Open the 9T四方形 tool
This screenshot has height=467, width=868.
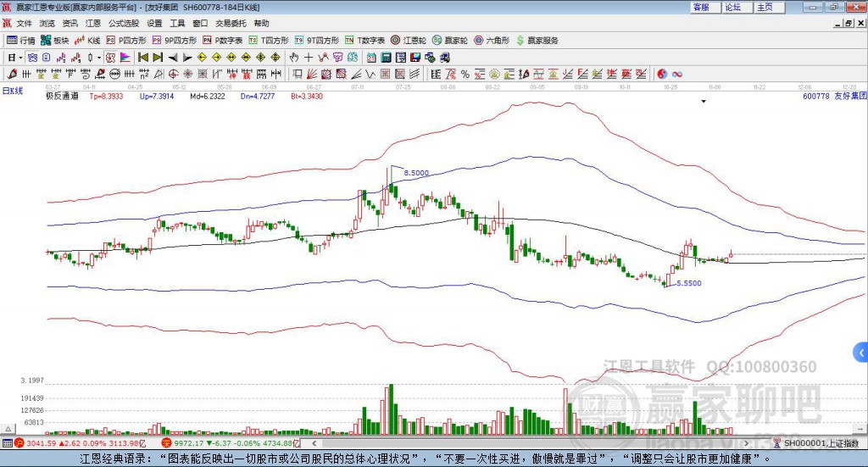(x=317, y=41)
